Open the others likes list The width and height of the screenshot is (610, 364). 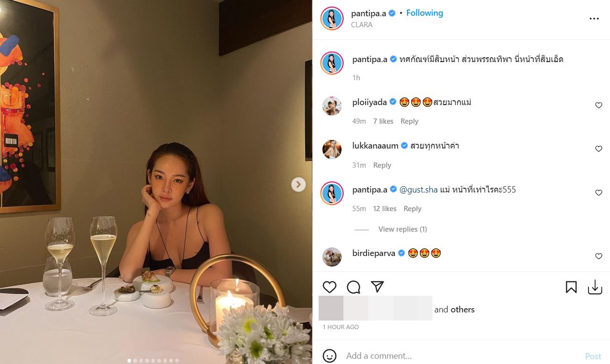(x=462, y=310)
